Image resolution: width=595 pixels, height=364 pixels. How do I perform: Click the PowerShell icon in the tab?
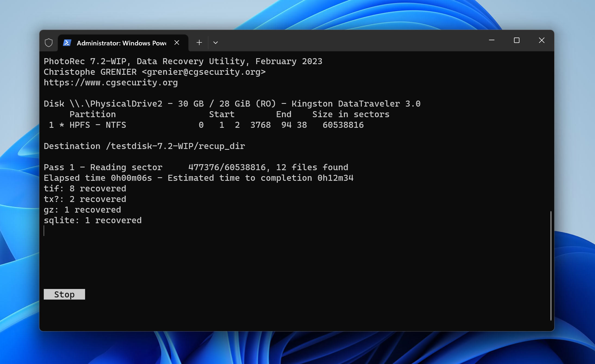coord(67,43)
